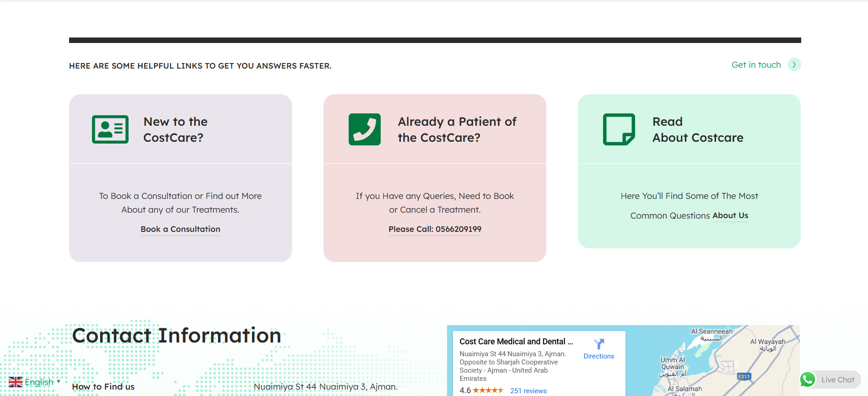Open the About Us link
The height and width of the screenshot is (396, 868).
[x=730, y=215]
